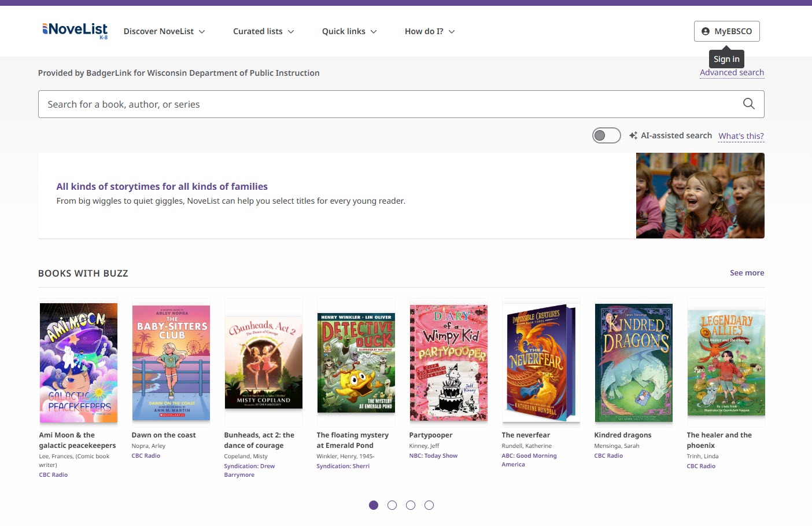
Task: Click author text Winkler, Henry, 1945-
Action: pos(345,457)
